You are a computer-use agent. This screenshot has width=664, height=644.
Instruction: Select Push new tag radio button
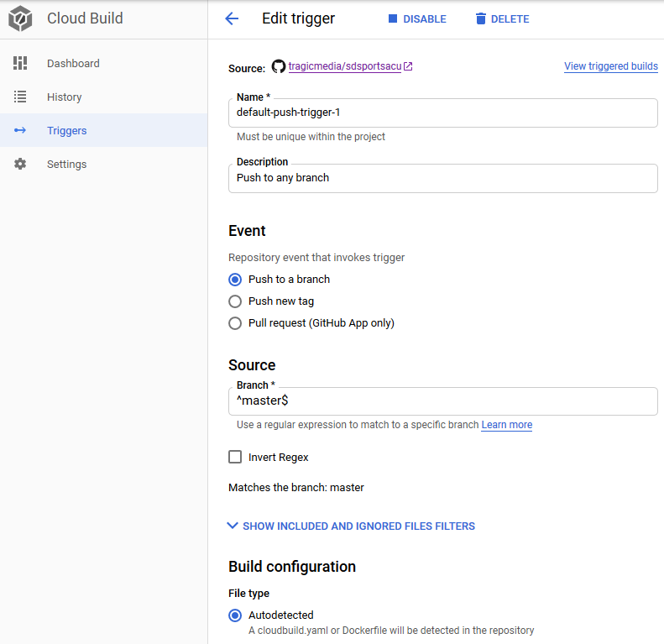pyautogui.click(x=235, y=301)
